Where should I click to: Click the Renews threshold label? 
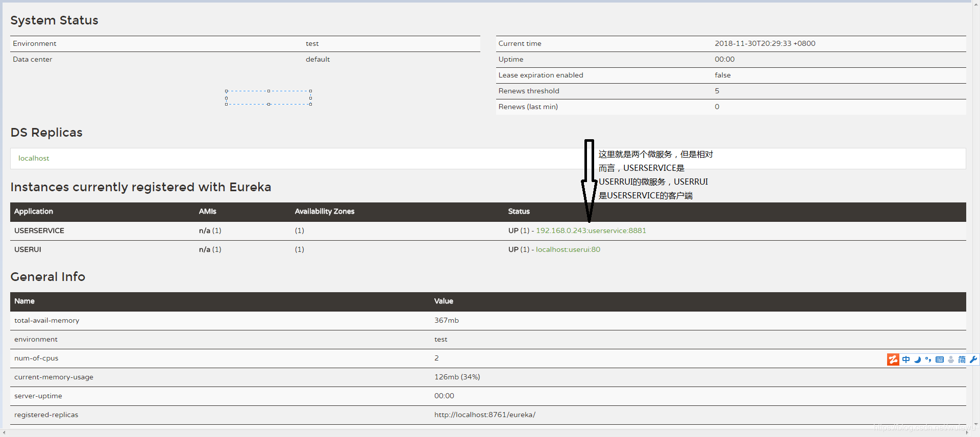(529, 91)
